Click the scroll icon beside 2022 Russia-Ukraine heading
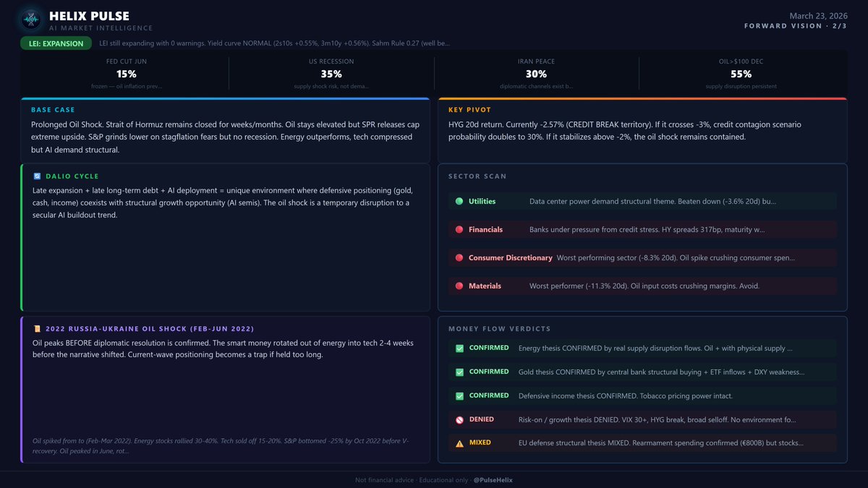Image resolution: width=868 pixels, height=488 pixels. [x=37, y=328]
